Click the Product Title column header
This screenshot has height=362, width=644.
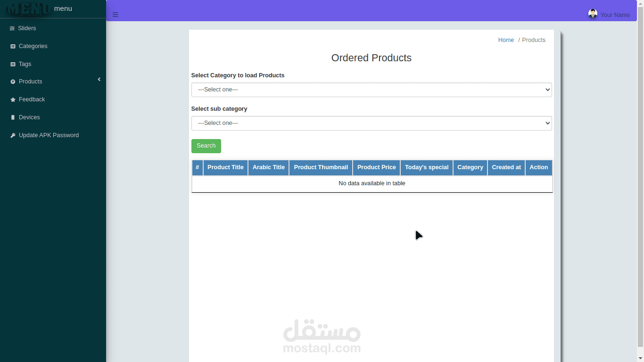click(x=225, y=167)
